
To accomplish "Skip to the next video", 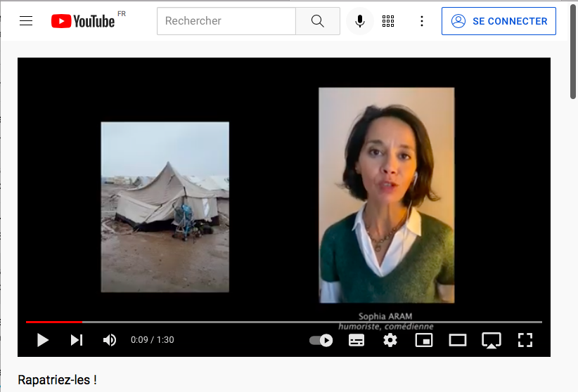I will (77, 340).
